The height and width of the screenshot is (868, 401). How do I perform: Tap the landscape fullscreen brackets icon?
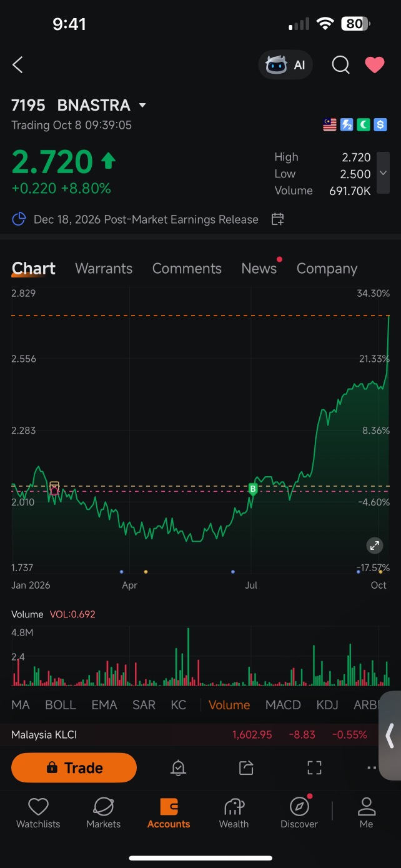coord(314,768)
